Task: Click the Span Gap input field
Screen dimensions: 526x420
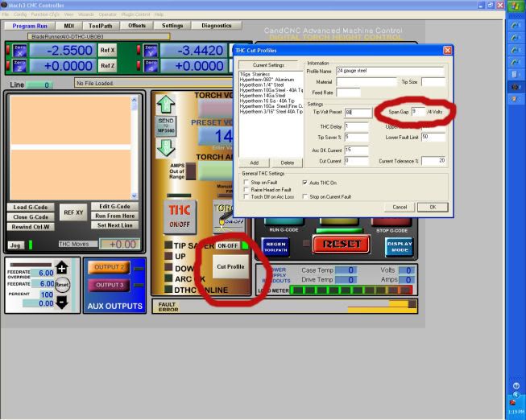Action: point(417,112)
